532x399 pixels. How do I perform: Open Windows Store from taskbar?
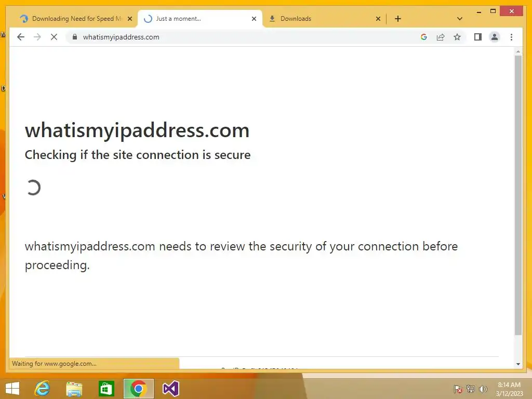click(106, 389)
